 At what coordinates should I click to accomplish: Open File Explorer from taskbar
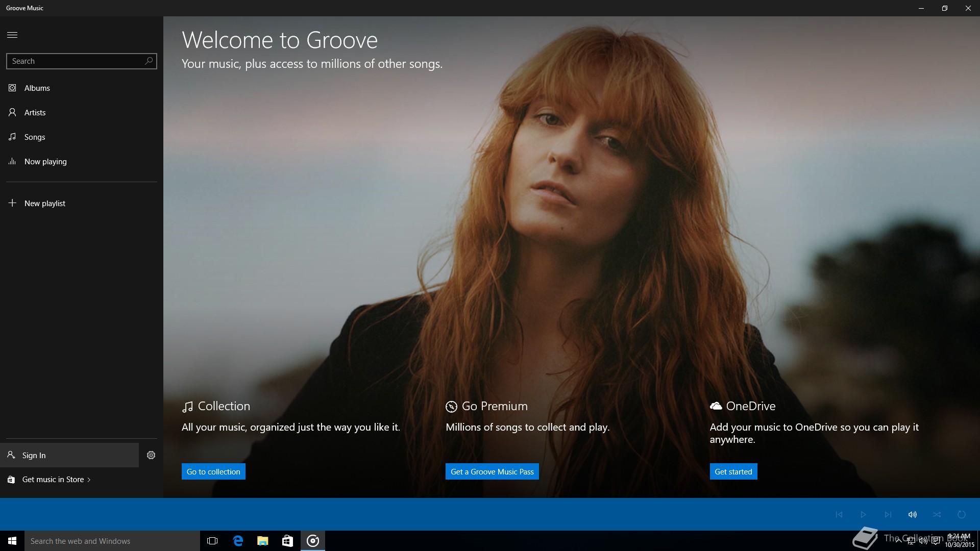[x=263, y=541]
